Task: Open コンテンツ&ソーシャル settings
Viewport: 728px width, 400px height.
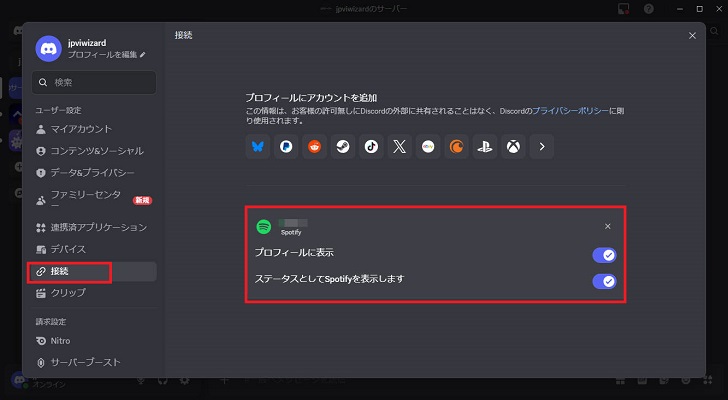Action: [94, 151]
